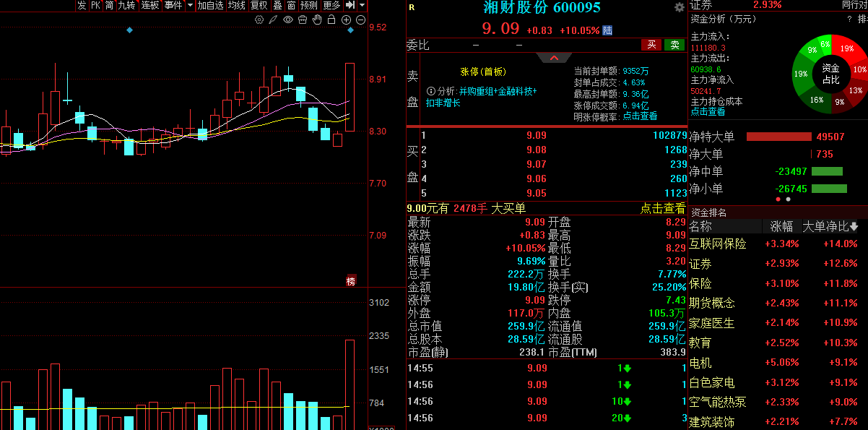868x430 pixels.
Task: Collapse the limit-up info panel with red chevron
Action: 555,57
